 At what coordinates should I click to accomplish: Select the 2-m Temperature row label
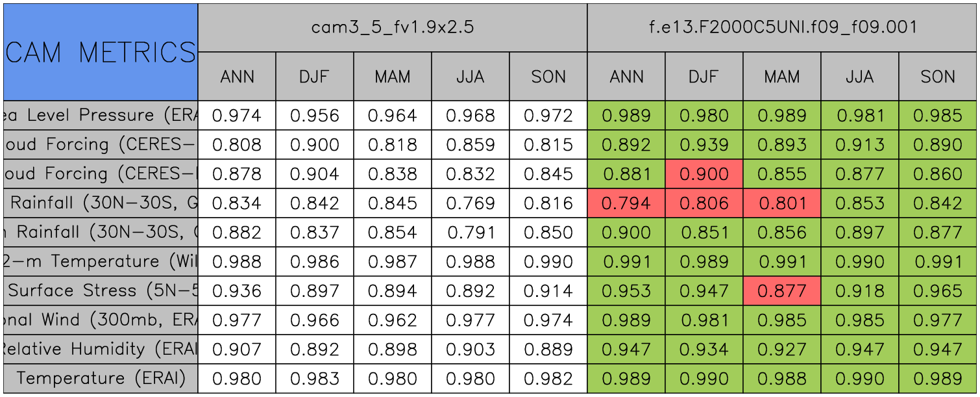point(101,262)
